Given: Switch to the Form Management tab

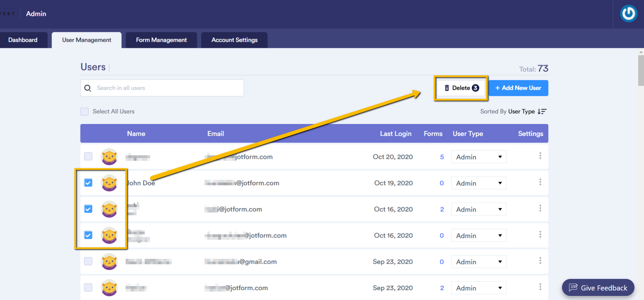Looking at the screenshot, I should tap(161, 40).
